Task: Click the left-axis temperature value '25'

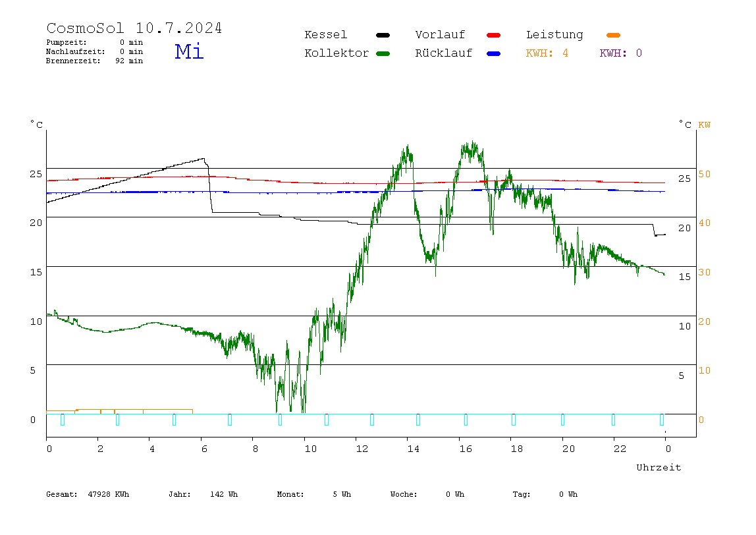Action: tap(36, 174)
